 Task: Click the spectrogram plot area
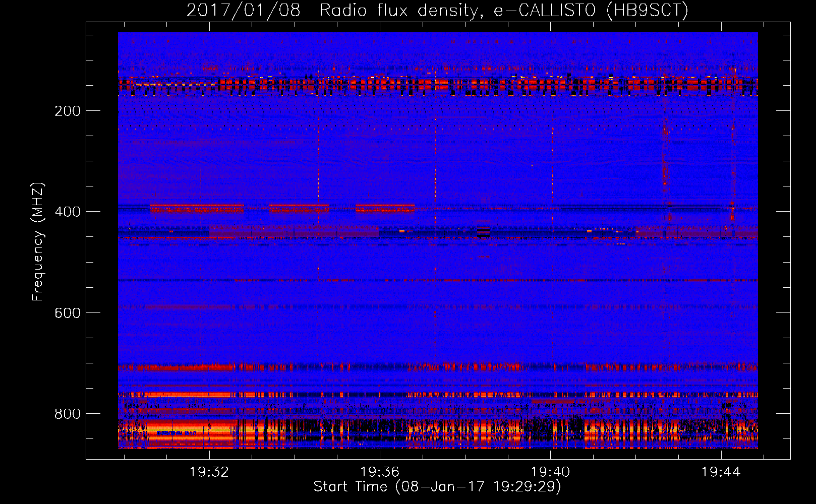[x=438, y=240]
